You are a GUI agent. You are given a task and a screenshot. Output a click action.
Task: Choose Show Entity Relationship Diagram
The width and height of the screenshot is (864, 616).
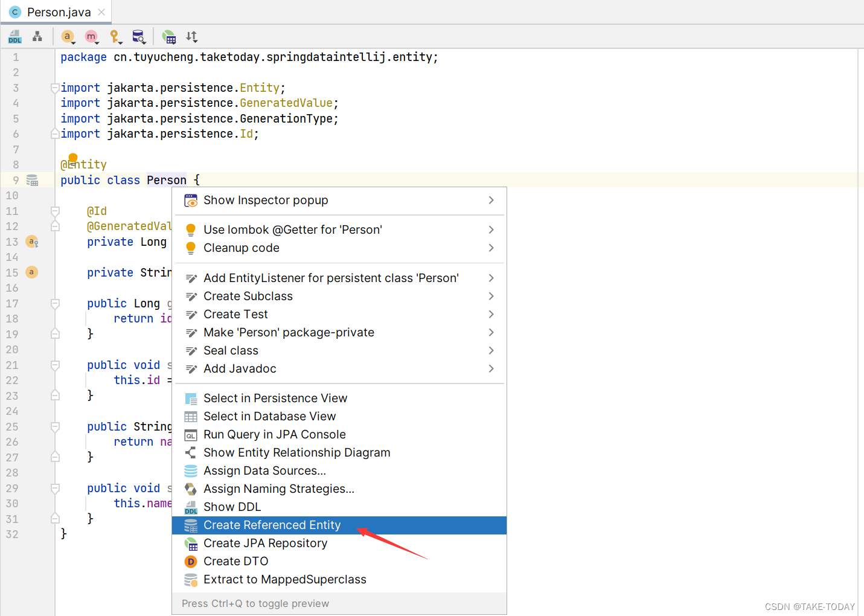pyautogui.click(x=339, y=452)
